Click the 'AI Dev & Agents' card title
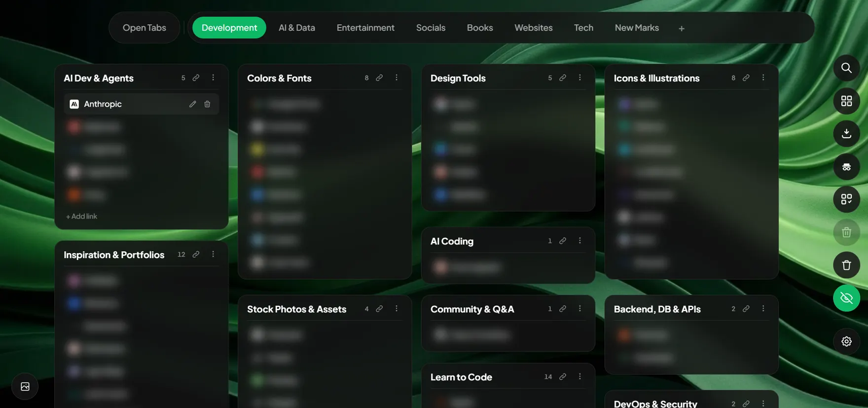 click(x=99, y=78)
